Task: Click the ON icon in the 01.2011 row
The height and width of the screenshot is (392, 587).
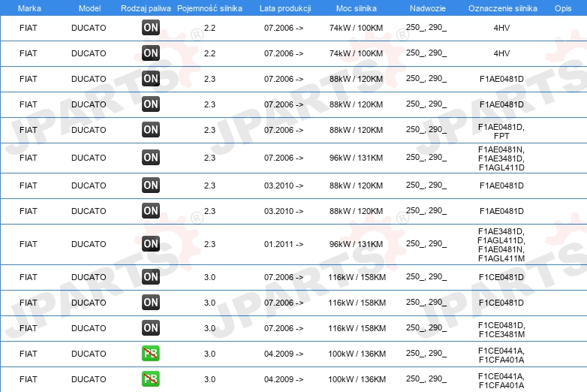Action: pos(150,244)
